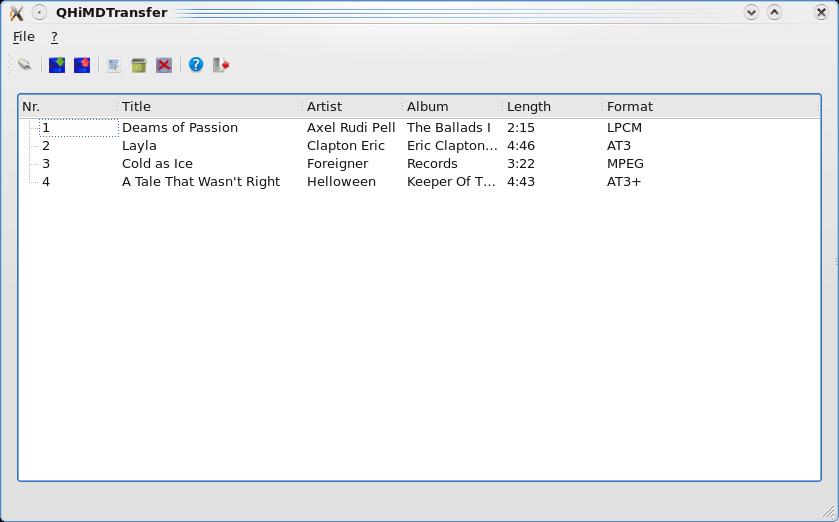Click title 'A Tale That Wasn't Right'
The width and height of the screenshot is (839, 522).
(201, 182)
